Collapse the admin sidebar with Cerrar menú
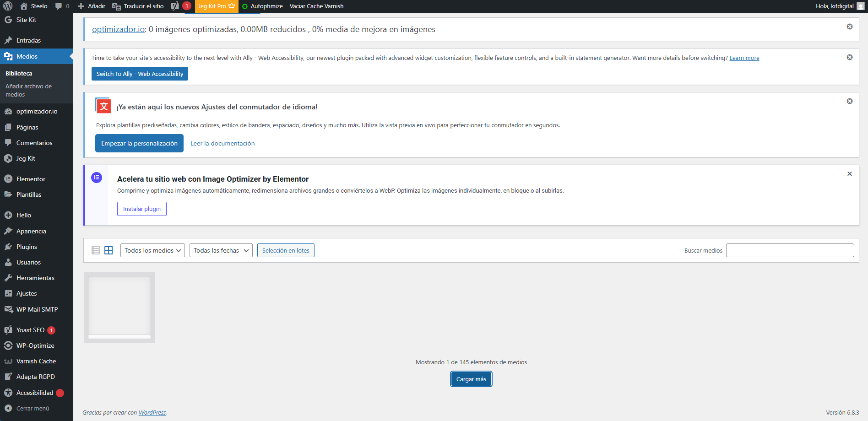The height and width of the screenshot is (421, 868). coord(32,408)
